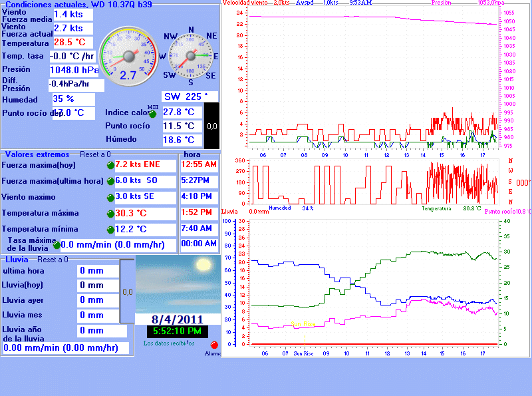This screenshot has height=396, width=532.
Task: Click Reset a 0 in Lluvia panel
Action: (x=53, y=260)
